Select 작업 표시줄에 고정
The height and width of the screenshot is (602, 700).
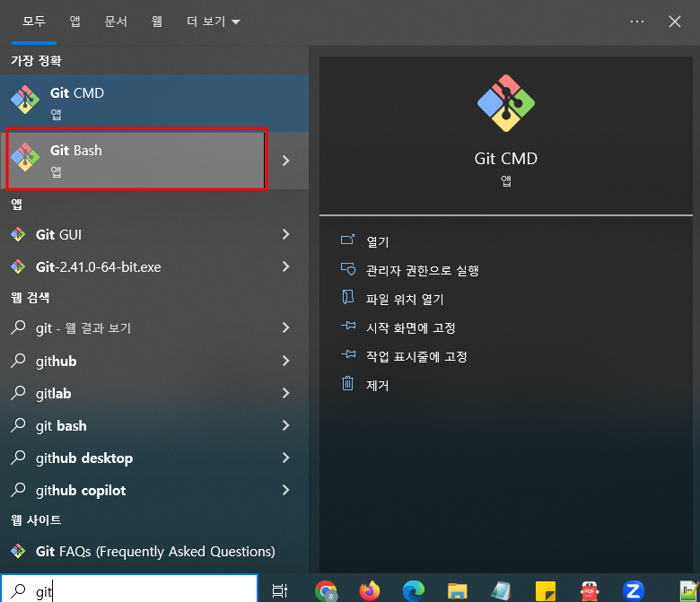416,356
